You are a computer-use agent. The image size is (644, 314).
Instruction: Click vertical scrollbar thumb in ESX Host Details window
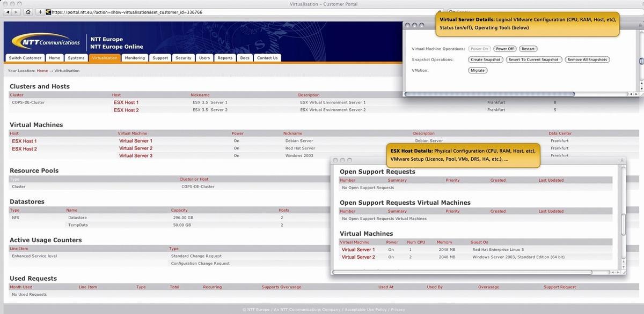[x=623, y=225]
